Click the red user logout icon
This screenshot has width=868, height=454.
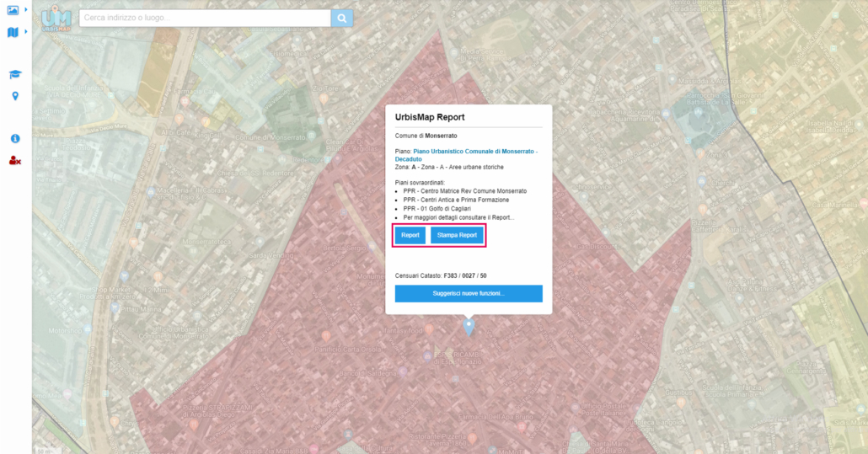pyautogui.click(x=15, y=160)
